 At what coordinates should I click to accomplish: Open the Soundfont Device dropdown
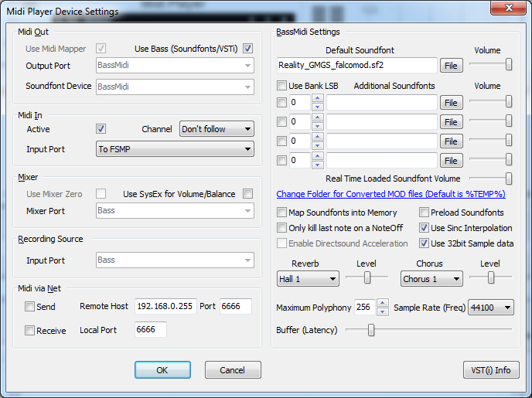175,87
